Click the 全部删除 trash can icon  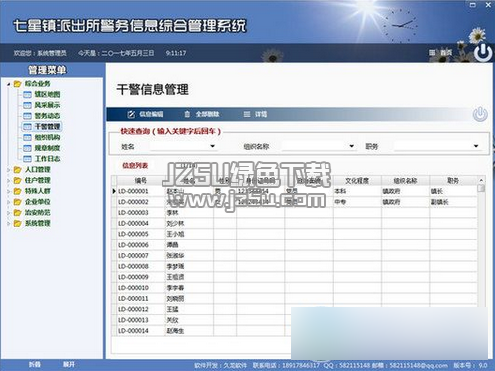[x=187, y=114]
